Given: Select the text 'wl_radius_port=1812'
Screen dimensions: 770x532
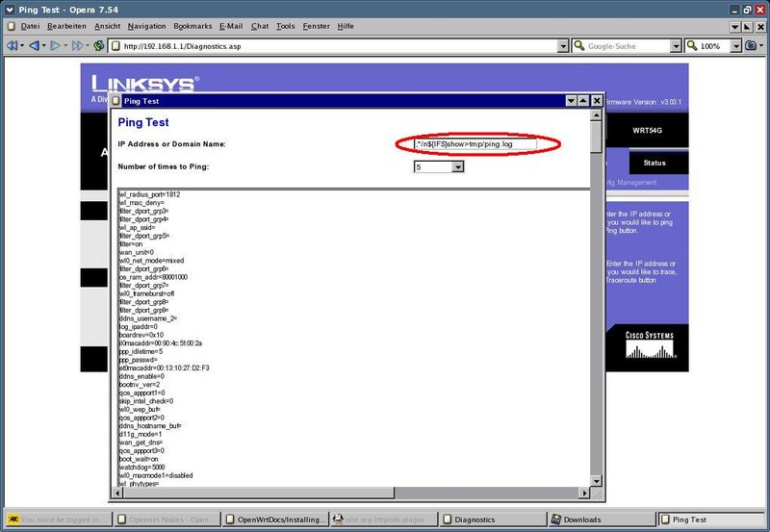Looking at the screenshot, I should pyautogui.click(x=149, y=194).
